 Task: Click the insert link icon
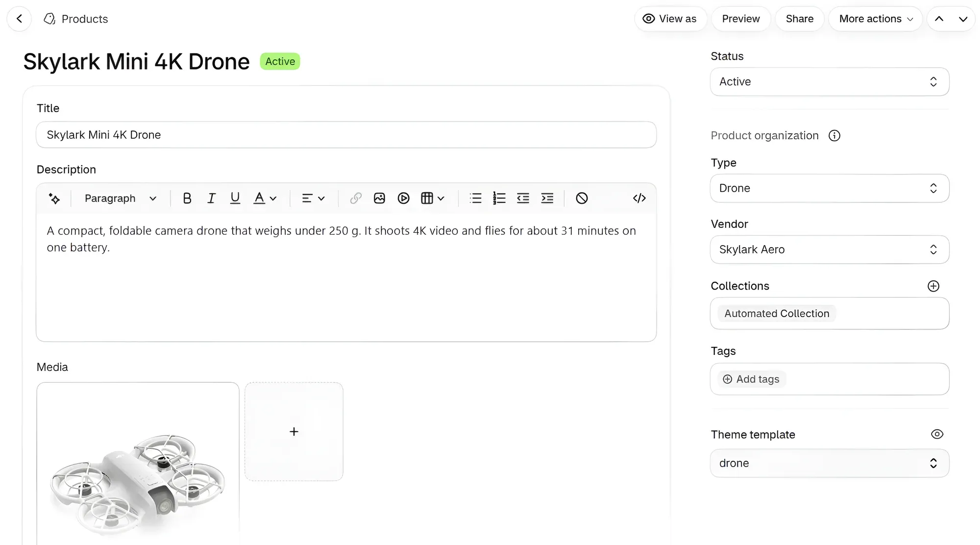[356, 198]
